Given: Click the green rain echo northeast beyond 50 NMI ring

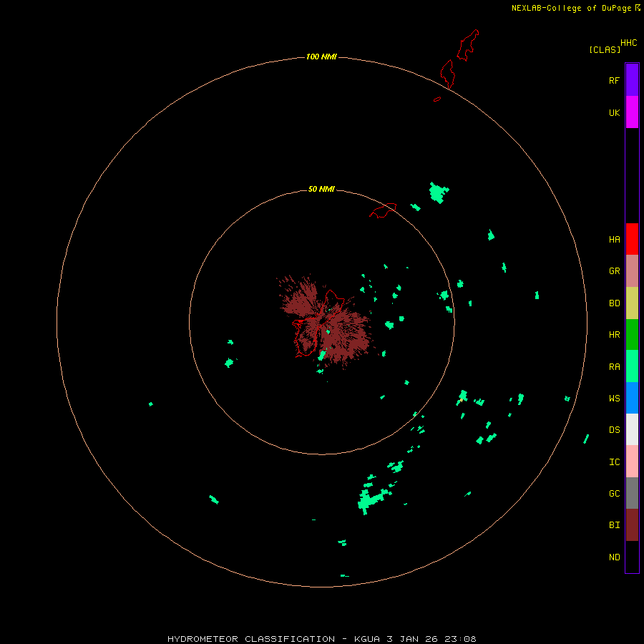Looking at the screenshot, I should pyautogui.click(x=439, y=192).
